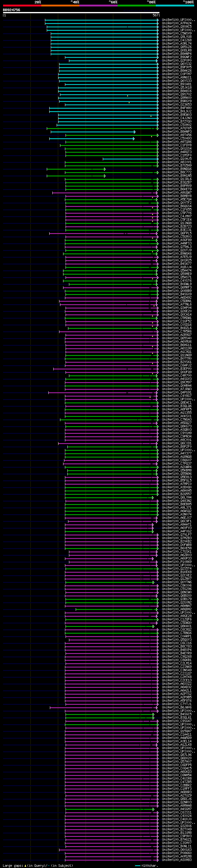Click label UniRef100_B9NDG6
197x868 pixels.
[x=177, y=169]
